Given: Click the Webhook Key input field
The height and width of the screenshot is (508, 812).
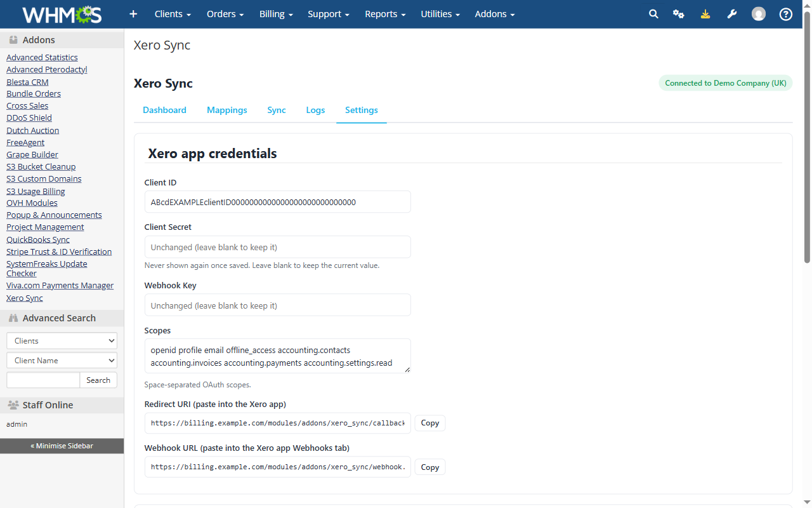Looking at the screenshot, I should tap(278, 305).
